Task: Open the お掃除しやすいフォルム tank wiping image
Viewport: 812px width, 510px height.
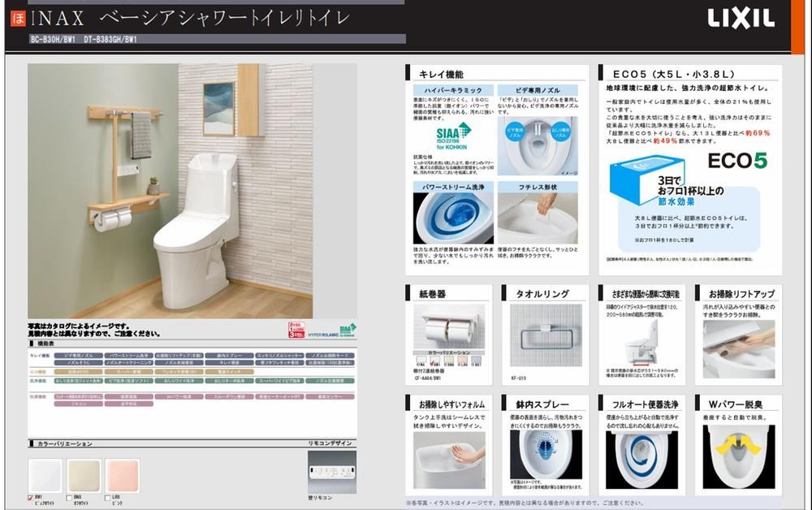Action: click(450, 460)
